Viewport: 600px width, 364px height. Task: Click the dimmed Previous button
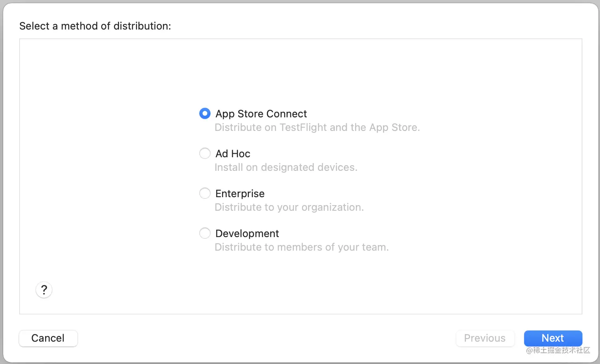pyautogui.click(x=485, y=338)
